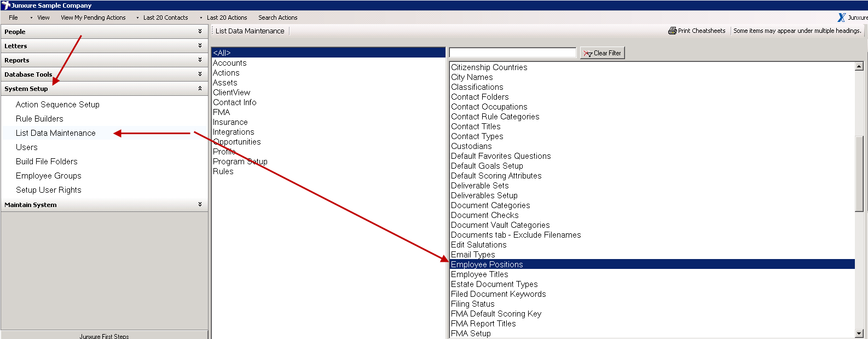Select Citizenship Countries in list
The image size is (868, 339).
click(x=489, y=67)
